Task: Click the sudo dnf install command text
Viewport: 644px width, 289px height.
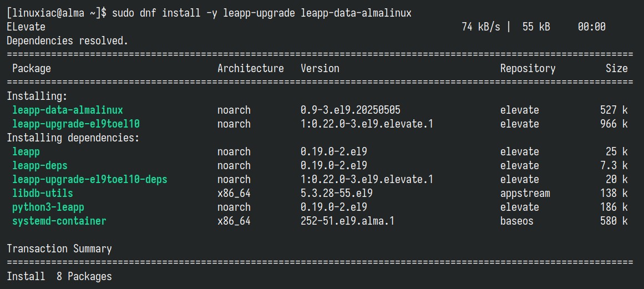Action: click(262, 13)
